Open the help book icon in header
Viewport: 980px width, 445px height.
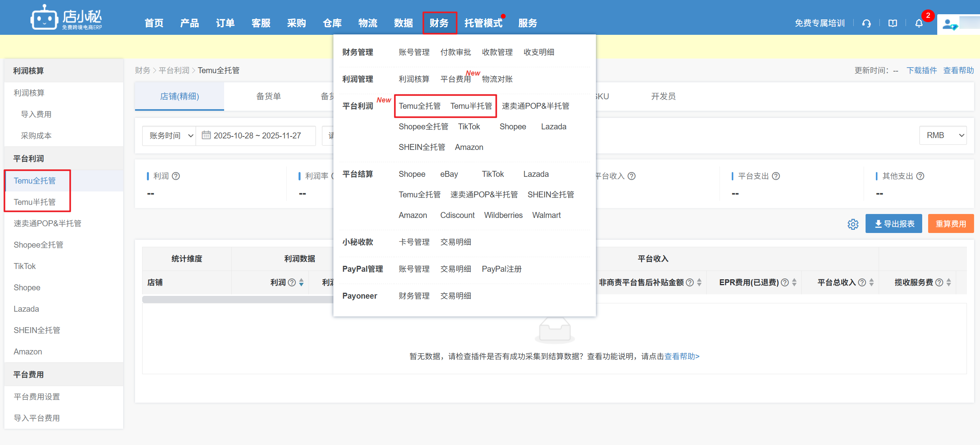pyautogui.click(x=892, y=23)
